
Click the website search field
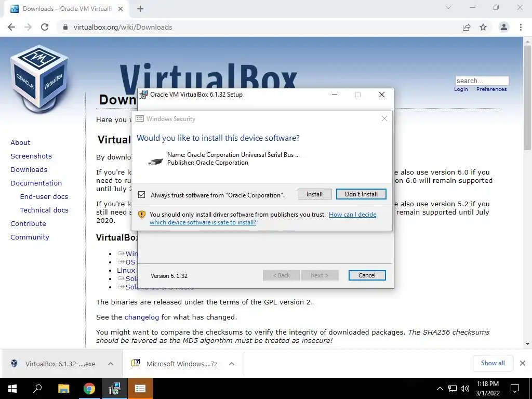(x=482, y=81)
